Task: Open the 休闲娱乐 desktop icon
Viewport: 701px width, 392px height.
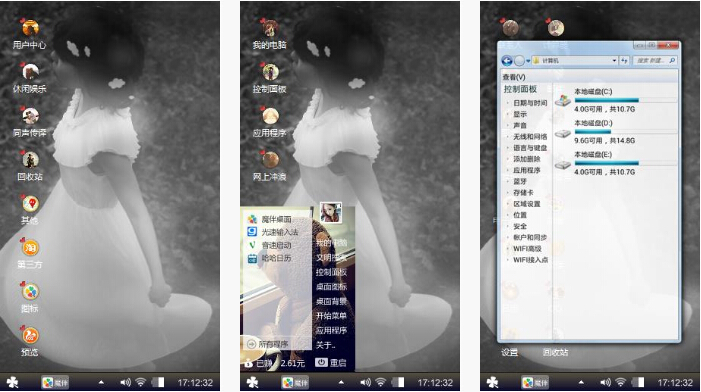Action: pyautogui.click(x=30, y=77)
